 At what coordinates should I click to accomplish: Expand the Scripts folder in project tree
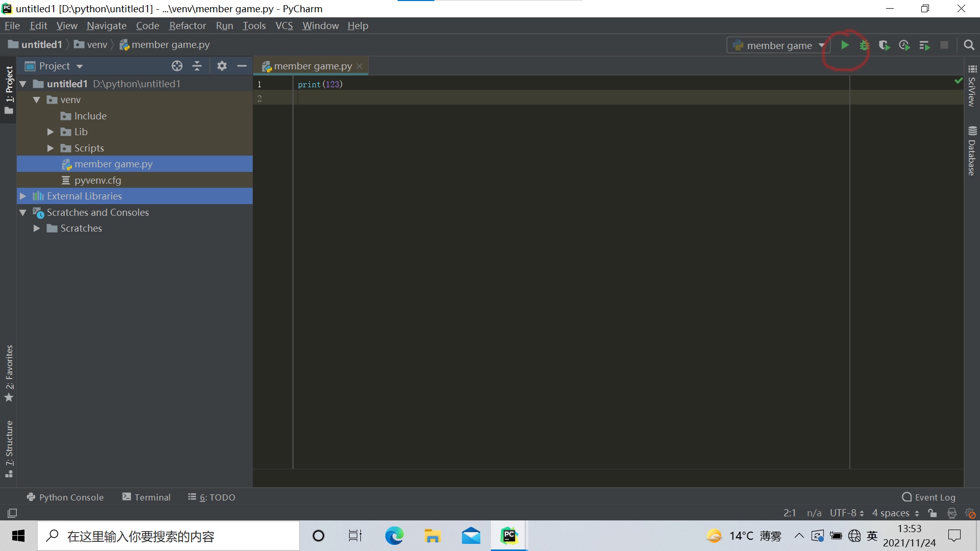click(50, 148)
